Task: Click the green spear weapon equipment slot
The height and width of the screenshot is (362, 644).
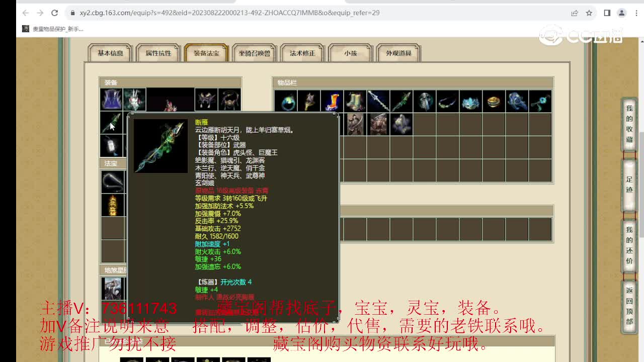Action: [x=111, y=123]
